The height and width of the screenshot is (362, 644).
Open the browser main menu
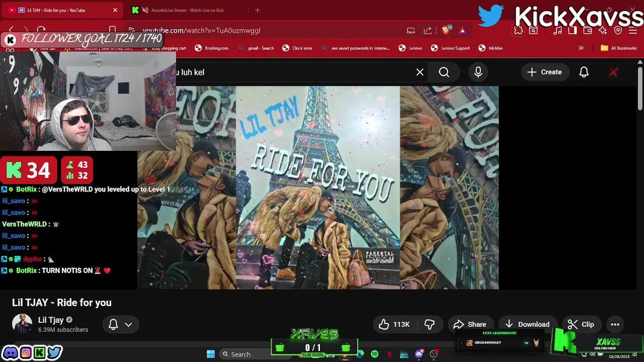(x=633, y=31)
